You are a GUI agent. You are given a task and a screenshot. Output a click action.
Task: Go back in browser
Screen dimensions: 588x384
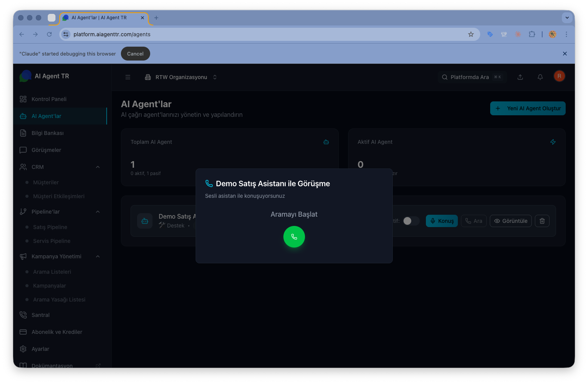pos(22,34)
